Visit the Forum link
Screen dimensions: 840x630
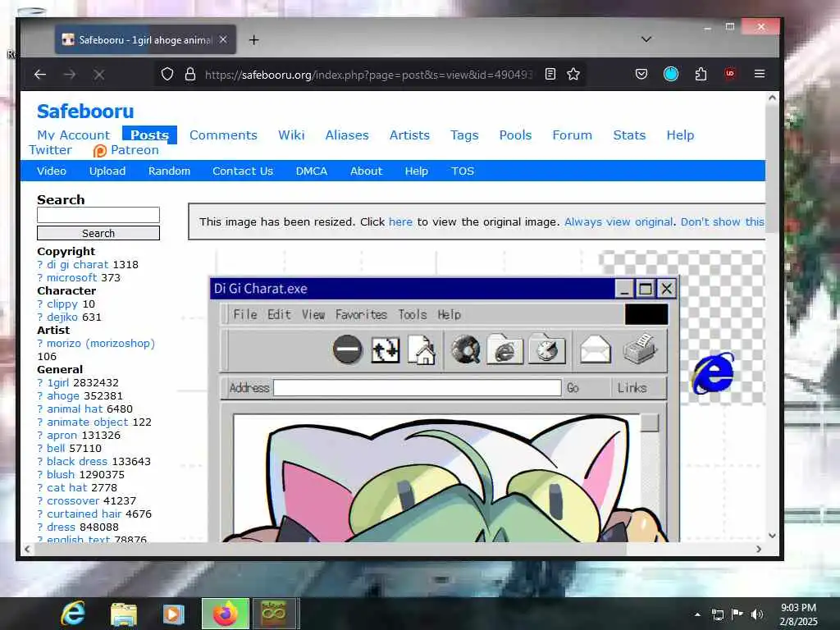click(x=572, y=135)
